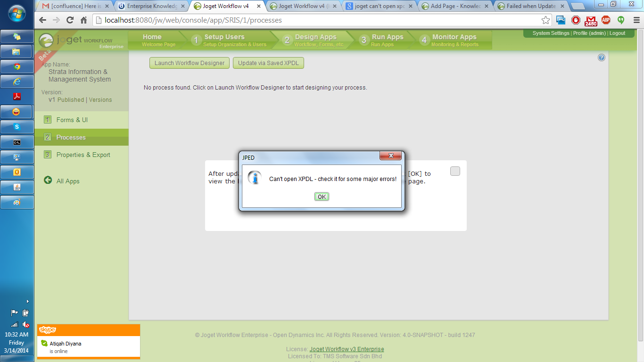The image size is (644, 362).
Task: Click the address bar URL field
Action: [316, 20]
